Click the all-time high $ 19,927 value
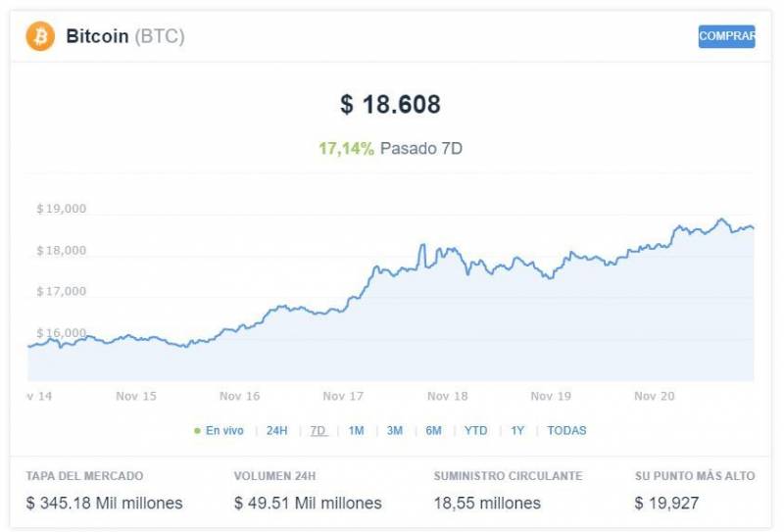784x532 pixels. (x=666, y=504)
